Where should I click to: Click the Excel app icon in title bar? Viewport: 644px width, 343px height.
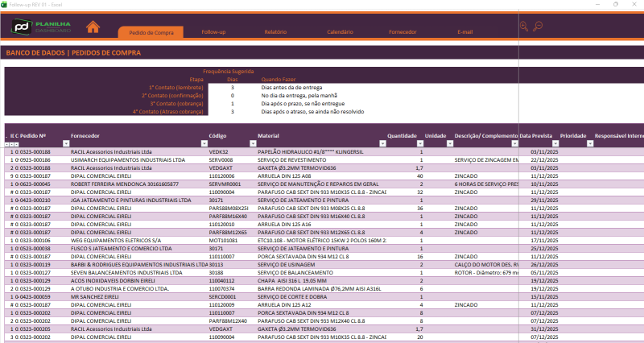[5, 3]
